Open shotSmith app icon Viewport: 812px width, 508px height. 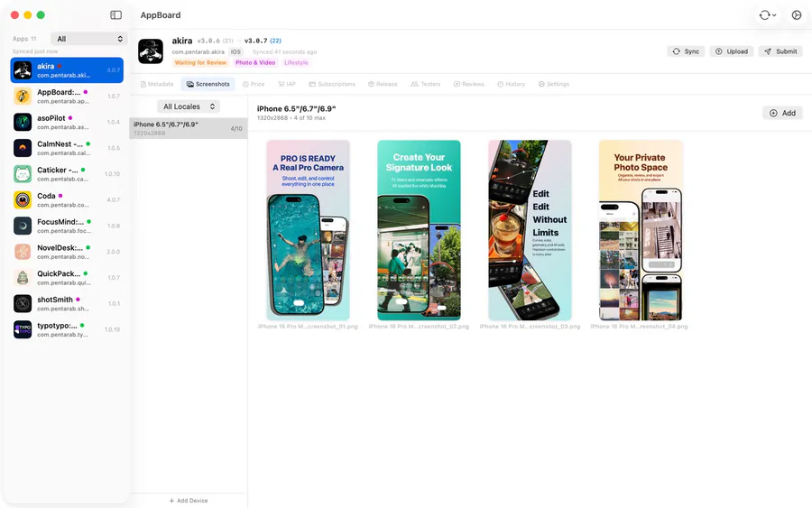pos(23,303)
